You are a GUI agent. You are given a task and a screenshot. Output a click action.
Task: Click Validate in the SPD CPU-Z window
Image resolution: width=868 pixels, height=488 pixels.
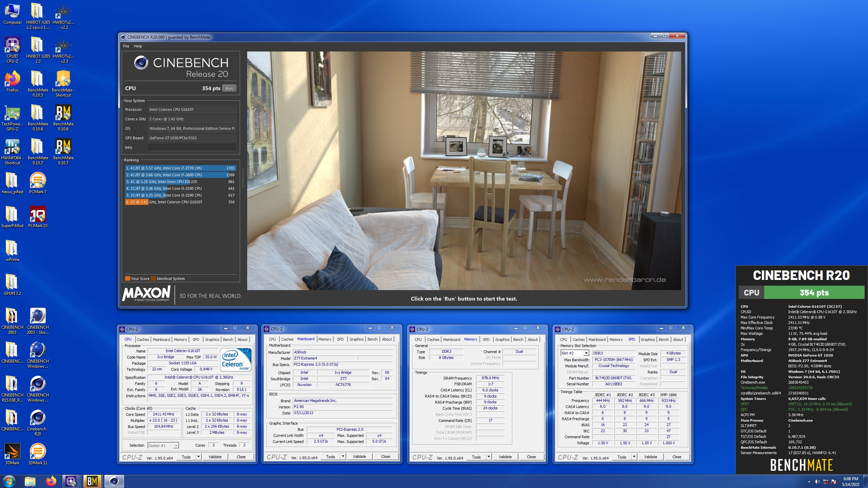(x=651, y=457)
